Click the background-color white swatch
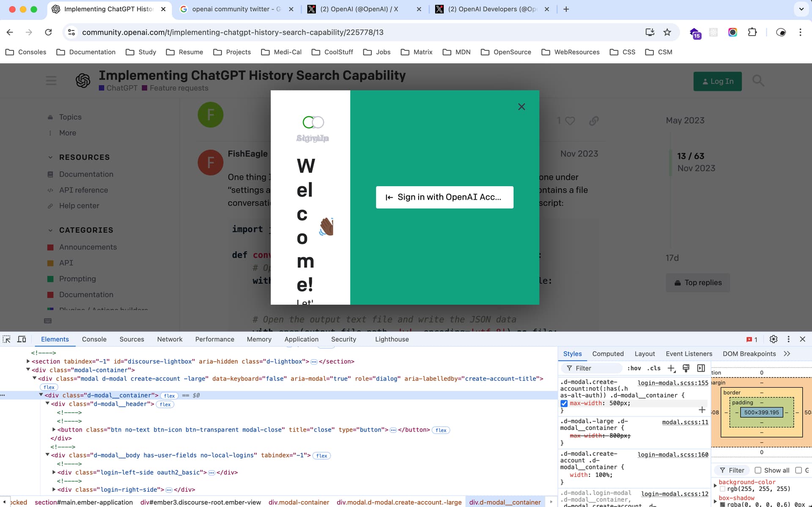812x507 pixels. click(723, 489)
